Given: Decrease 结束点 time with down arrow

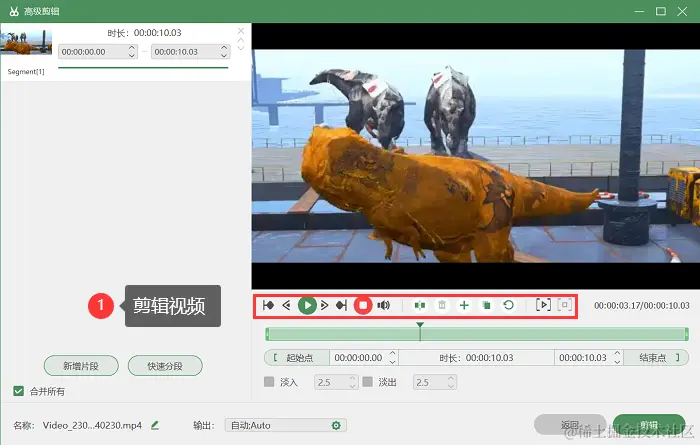Looking at the screenshot, I should 617,362.
